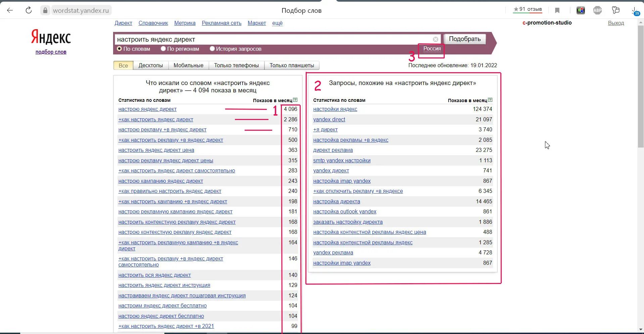Open similar query директ реклама
Screen dimensions: 644x334
(333, 150)
